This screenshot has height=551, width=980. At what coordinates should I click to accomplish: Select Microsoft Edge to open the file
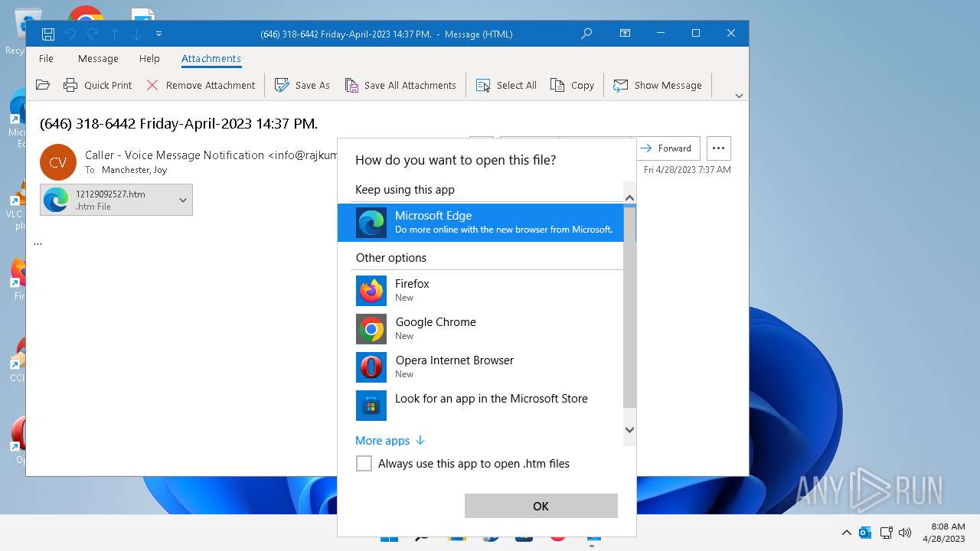pyautogui.click(x=481, y=223)
